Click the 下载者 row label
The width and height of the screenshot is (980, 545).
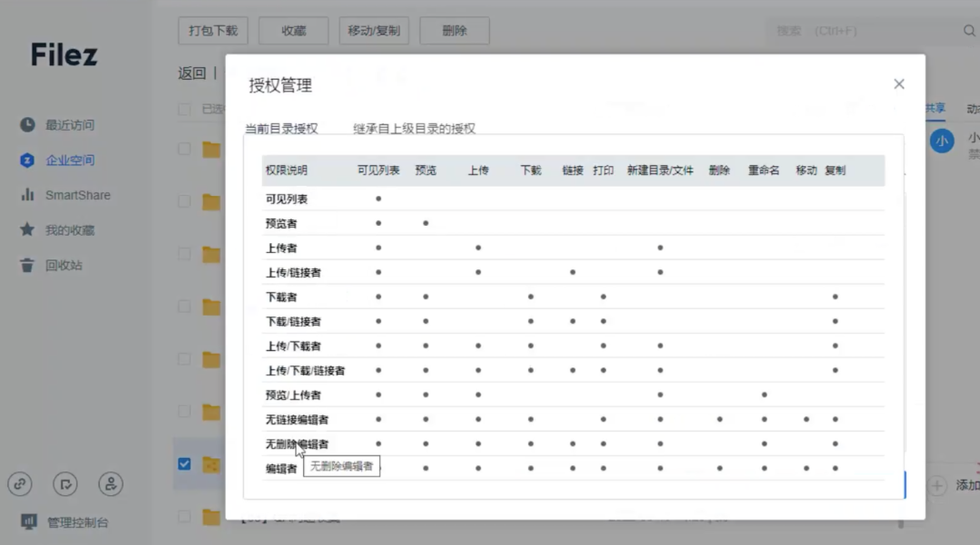click(281, 297)
